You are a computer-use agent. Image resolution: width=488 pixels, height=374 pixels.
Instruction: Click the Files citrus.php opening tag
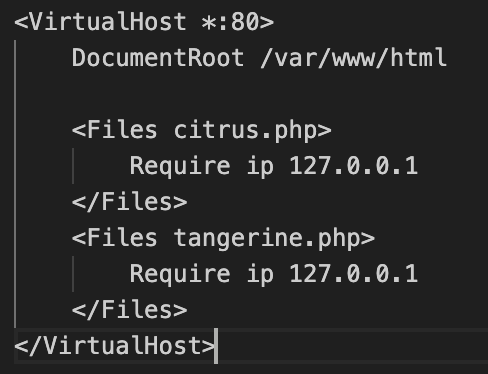202,130
